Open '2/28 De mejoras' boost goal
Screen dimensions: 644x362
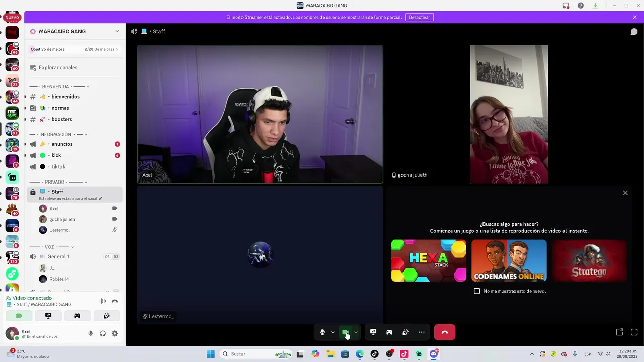pyautogui.click(x=101, y=49)
